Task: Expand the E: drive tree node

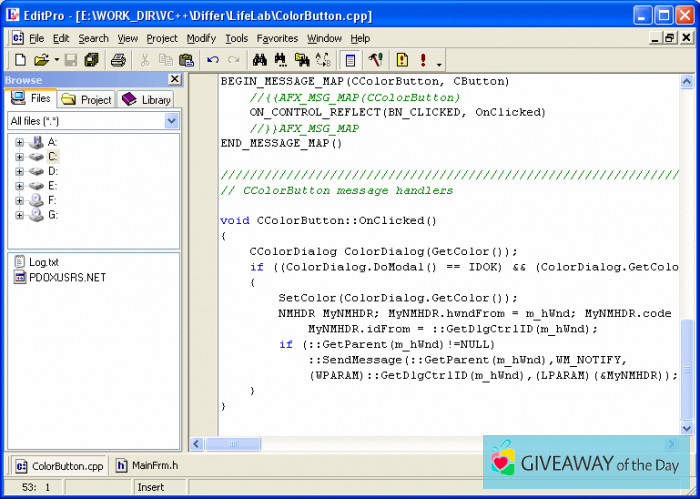Action: coord(19,185)
